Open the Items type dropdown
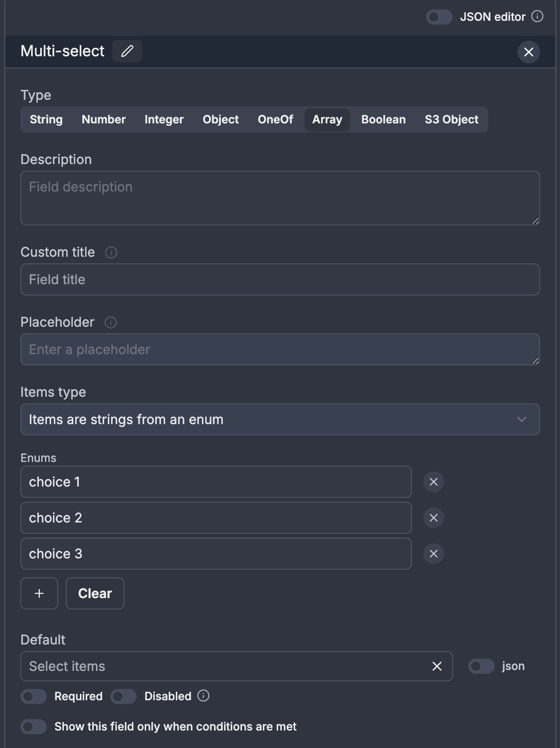560x748 pixels. (x=280, y=419)
